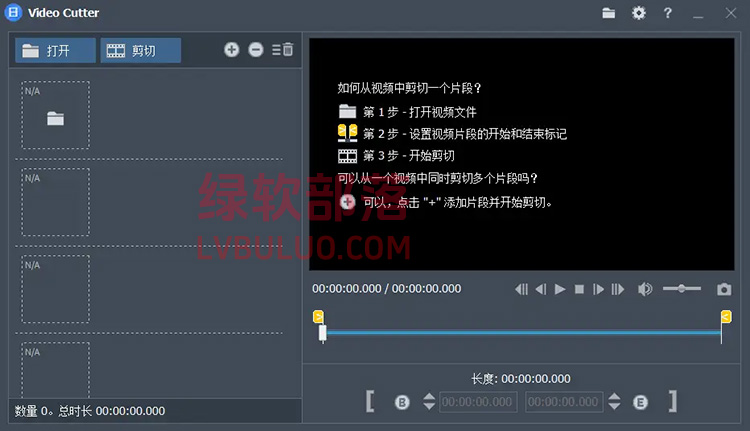Click the Video Cutter app logo
The image size is (750, 431).
tap(13, 12)
